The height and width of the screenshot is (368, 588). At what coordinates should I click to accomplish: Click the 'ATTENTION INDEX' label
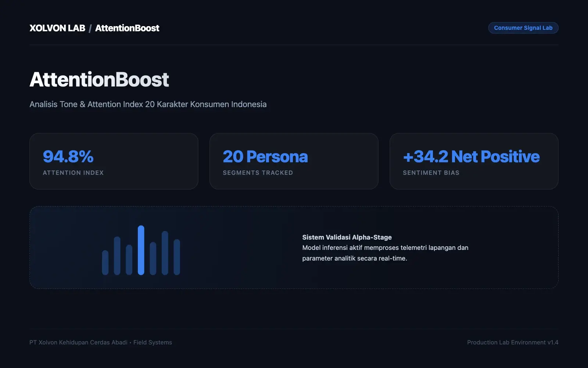tap(73, 173)
